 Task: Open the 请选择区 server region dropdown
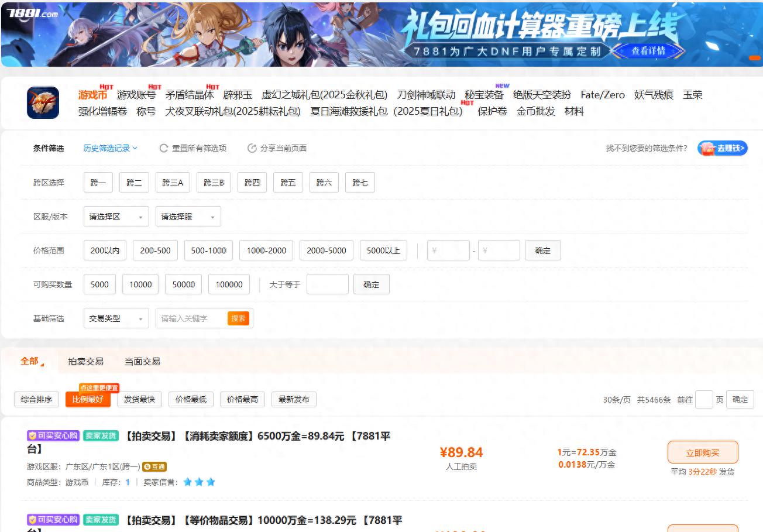point(116,216)
